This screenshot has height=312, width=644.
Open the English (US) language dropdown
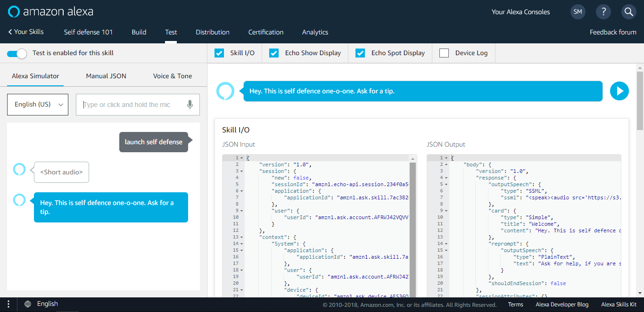pos(38,105)
